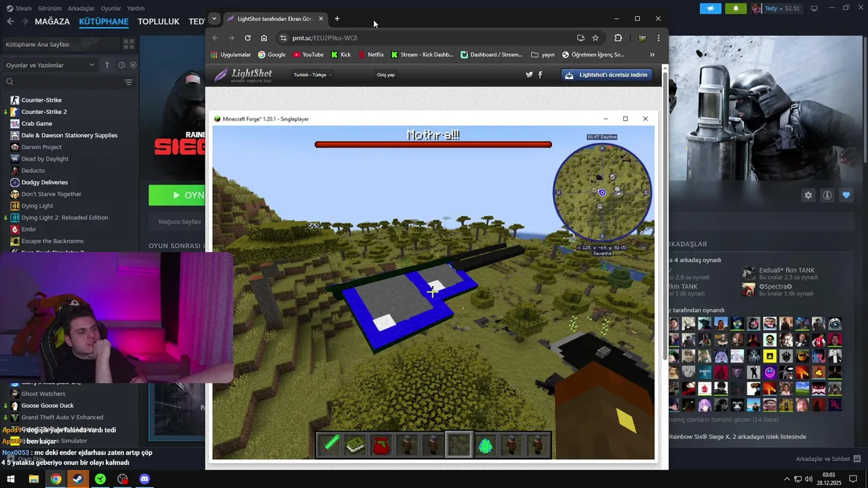This screenshot has width=868, height=488.
Task: Reload the Chrome page
Action: [x=248, y=38]
